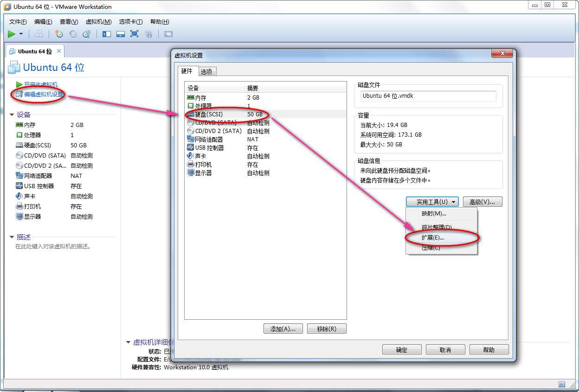
Task: Select the Ubuntu 64 位 document tab
Action: coord(34,51)
